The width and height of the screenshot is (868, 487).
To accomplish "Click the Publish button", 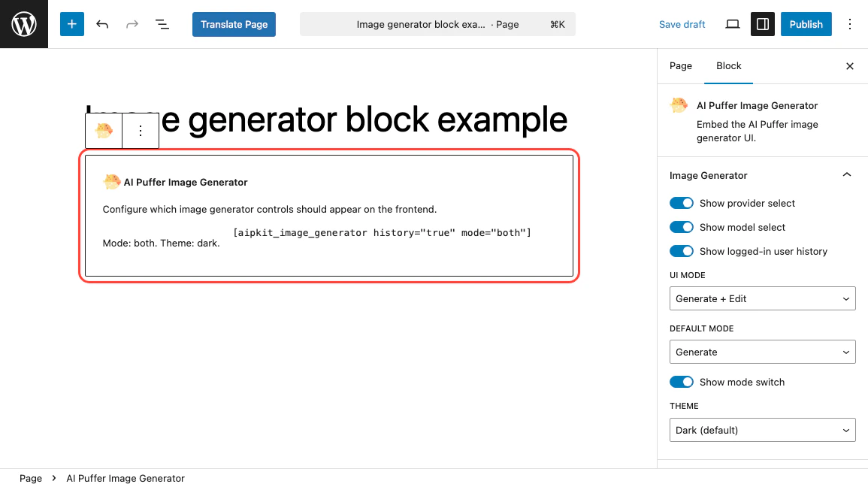I will pyautogui.click(x=806, y=23).
